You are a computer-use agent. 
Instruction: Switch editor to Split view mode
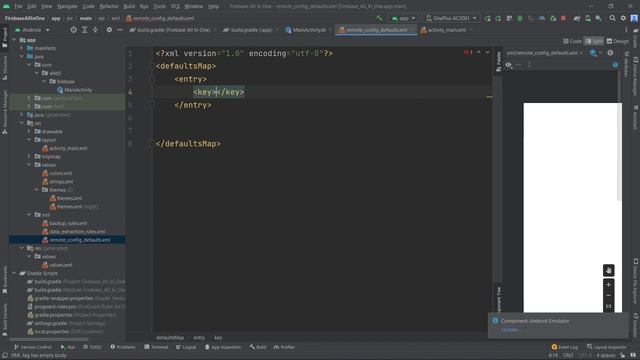[594, 41]
